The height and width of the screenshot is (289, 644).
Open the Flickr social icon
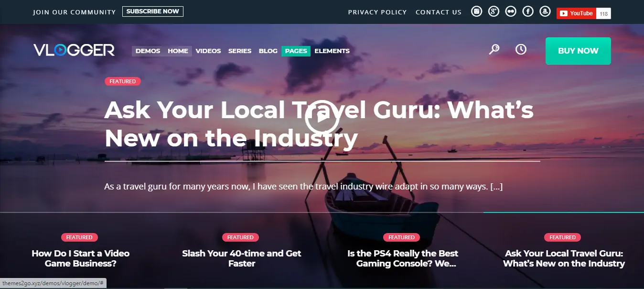click(511, 11)
